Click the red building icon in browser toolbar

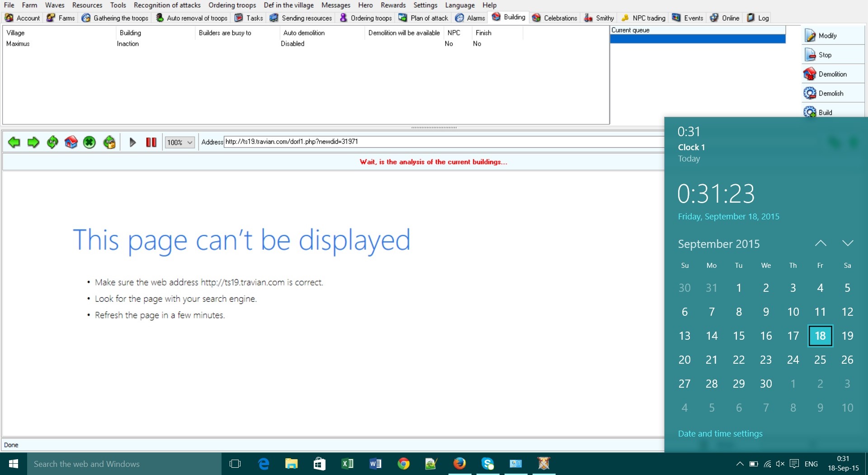click(71, 142)
